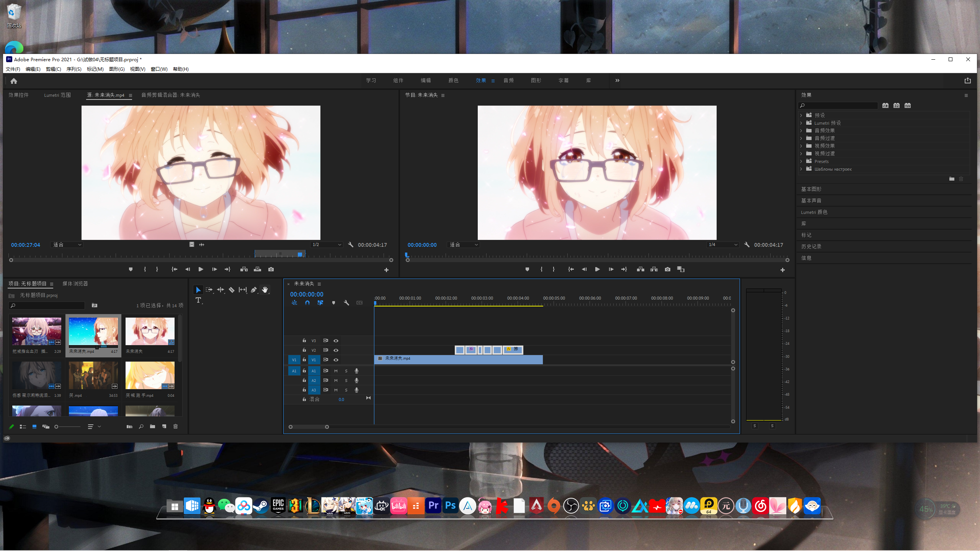Click Extract button in program monitor

click(654, 269)
